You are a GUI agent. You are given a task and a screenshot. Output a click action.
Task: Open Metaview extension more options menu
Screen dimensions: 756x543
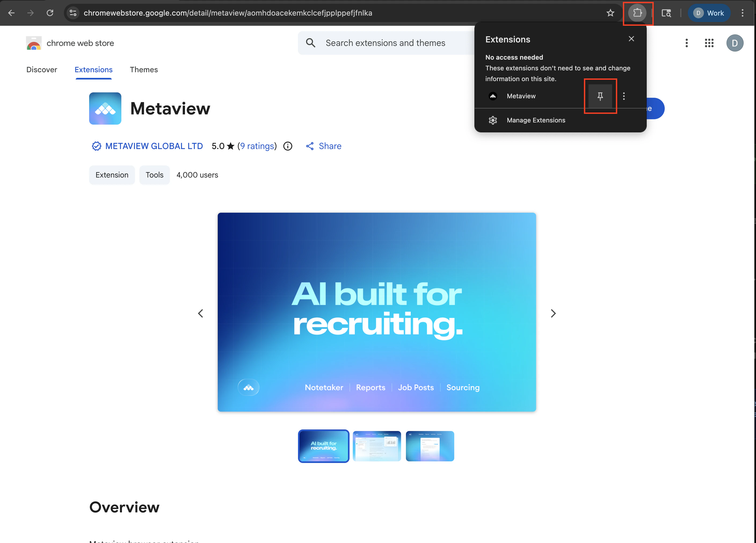pos(624,96)
